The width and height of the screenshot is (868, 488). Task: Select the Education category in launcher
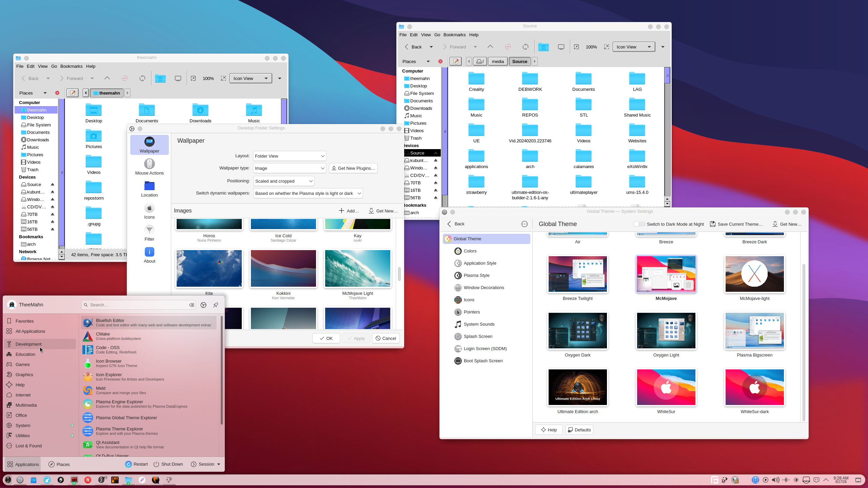coord(40,354)
